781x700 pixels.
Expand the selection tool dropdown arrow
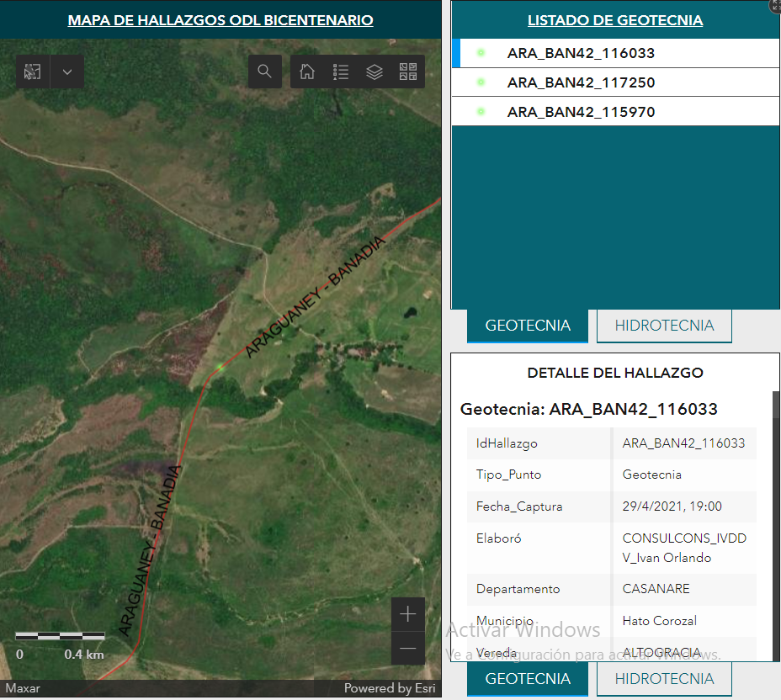pyautogui.click(x=67, y=72)
